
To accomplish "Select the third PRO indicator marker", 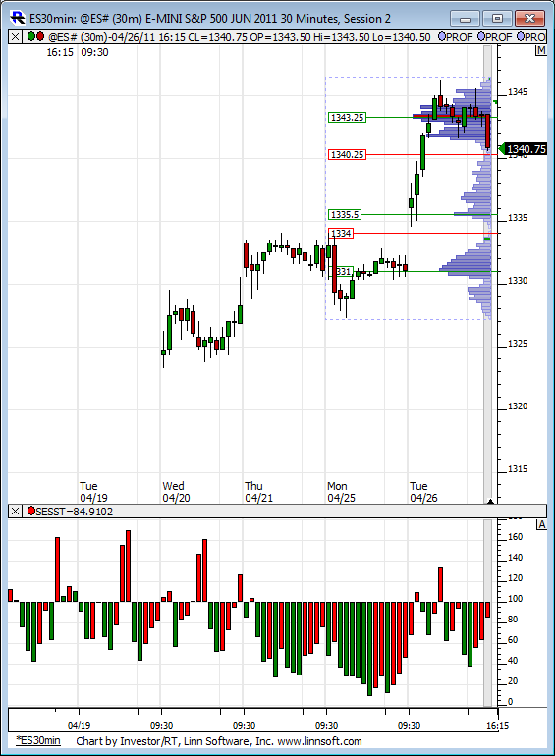I will tap(521, 36).
